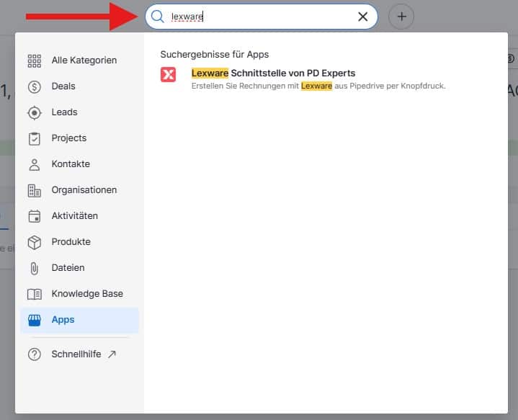Filter results by Deals
518x420 pixels.
coord(79,86)
